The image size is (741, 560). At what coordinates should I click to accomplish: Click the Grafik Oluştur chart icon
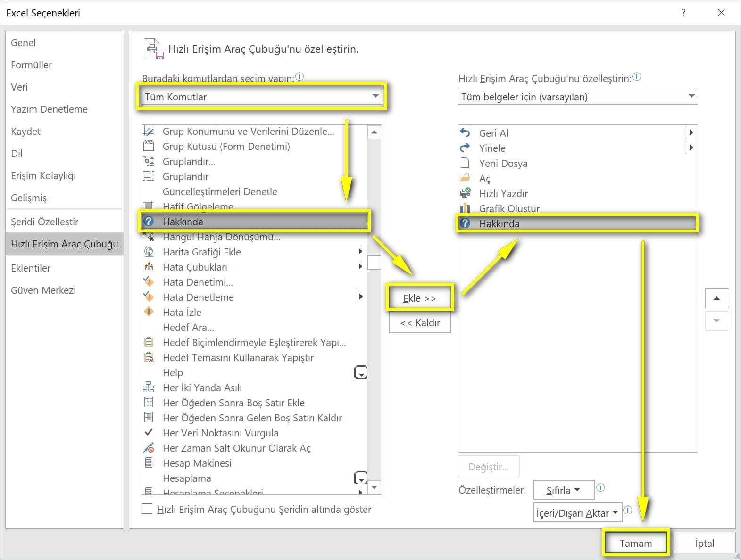[x=465, y=208]
